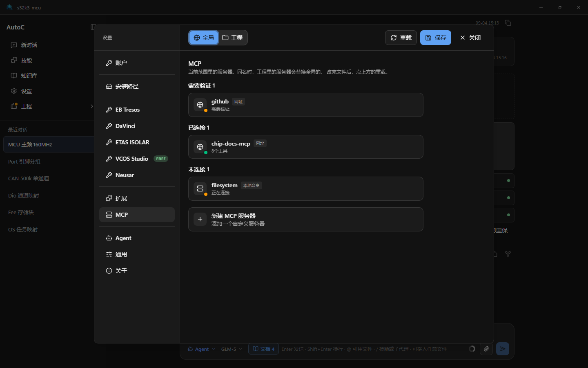
Task: Open MCU 主频 160MHz conversation
Action: click(49, 144)
